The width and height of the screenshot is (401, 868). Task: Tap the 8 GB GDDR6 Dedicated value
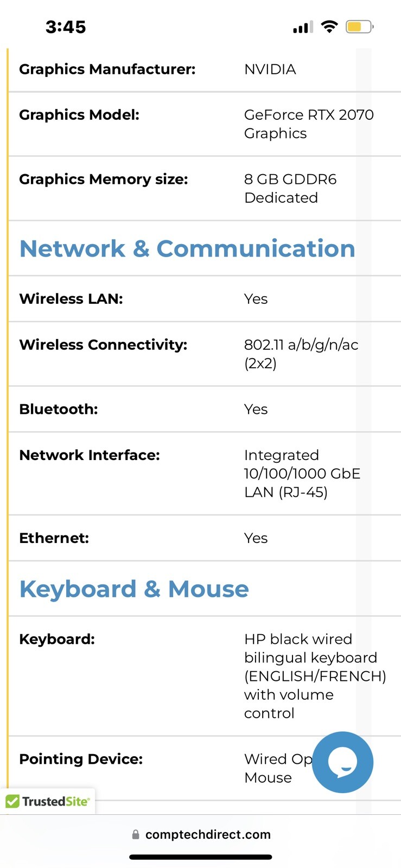coord(290,188)
